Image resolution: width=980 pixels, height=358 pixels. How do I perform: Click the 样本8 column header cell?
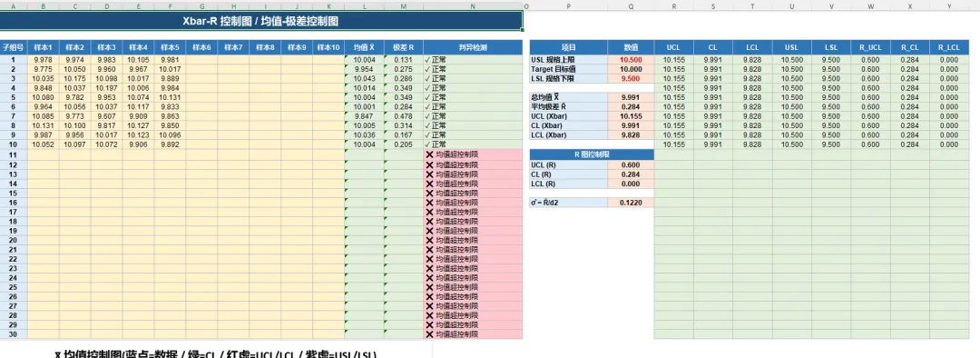tap(264, 47)
